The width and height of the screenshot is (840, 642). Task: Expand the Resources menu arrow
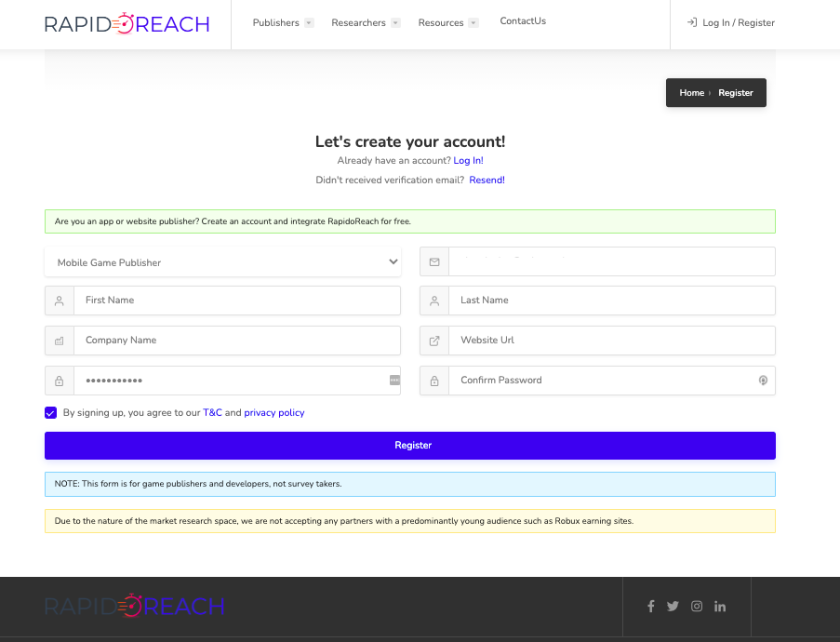(x=473, y=23)
